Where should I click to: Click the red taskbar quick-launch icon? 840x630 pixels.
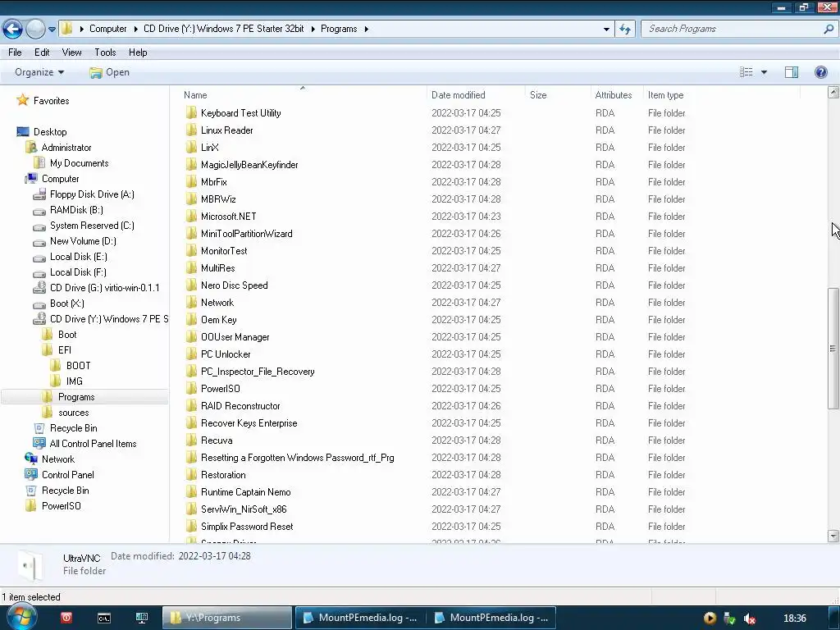tap(66, 618)
